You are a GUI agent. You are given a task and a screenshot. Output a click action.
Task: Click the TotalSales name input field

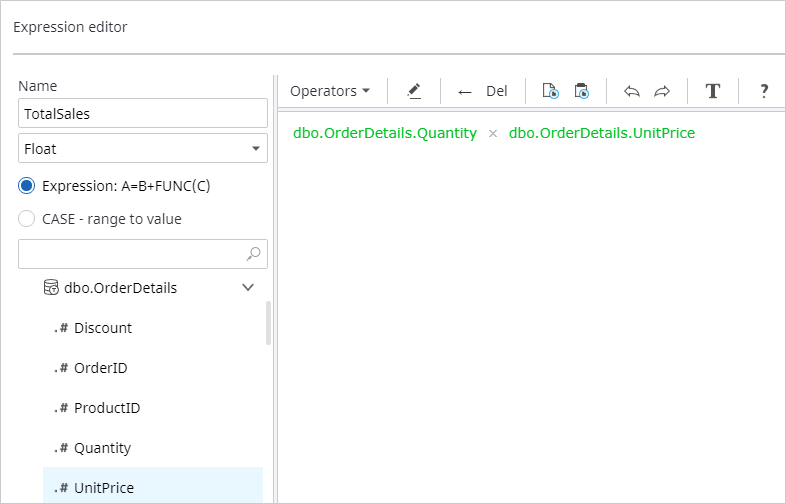point(143,114)
